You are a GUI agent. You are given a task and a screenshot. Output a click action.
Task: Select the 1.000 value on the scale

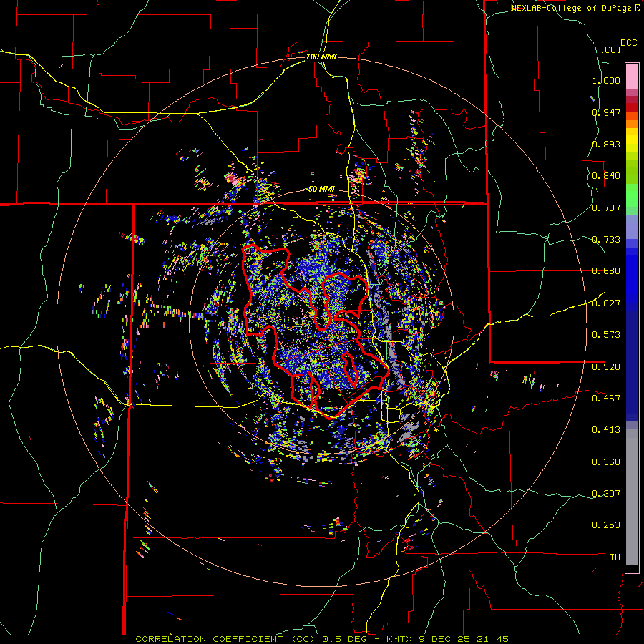point(606,80)
